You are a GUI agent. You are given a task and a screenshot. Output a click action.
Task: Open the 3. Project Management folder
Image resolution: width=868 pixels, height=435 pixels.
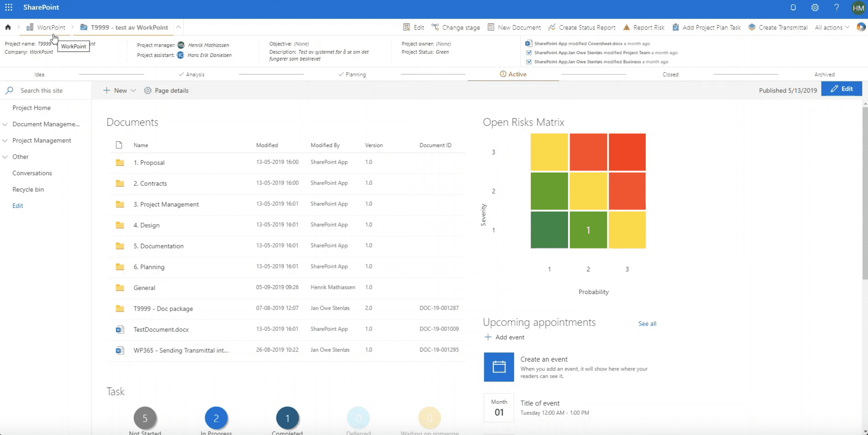(166, 204)
